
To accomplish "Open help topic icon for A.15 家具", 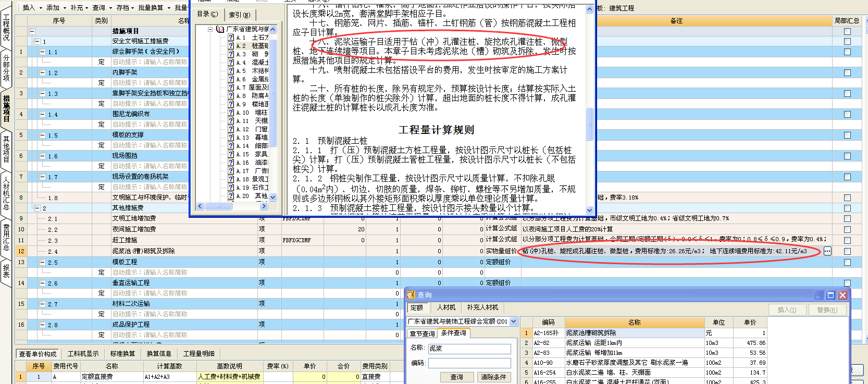I will (x=231, y=154).
